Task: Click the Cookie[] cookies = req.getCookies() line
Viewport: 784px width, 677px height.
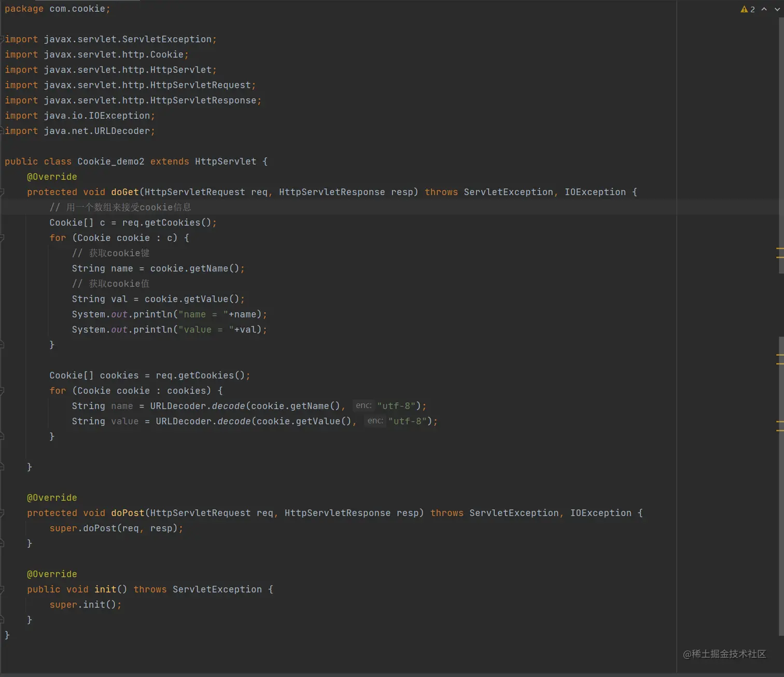Action: point(150,376)
